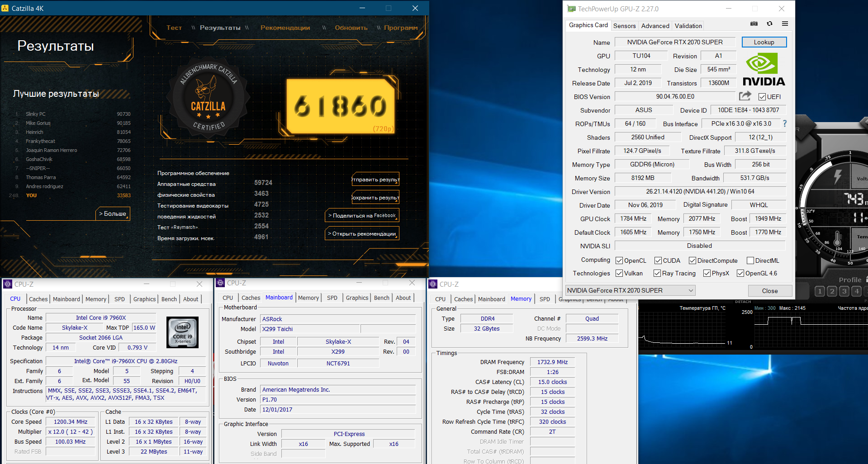The height and width of the screenshot is (464, 868).
Task: Click the Core Speed value 1200.34 MHz
Action: pos(71,421)
